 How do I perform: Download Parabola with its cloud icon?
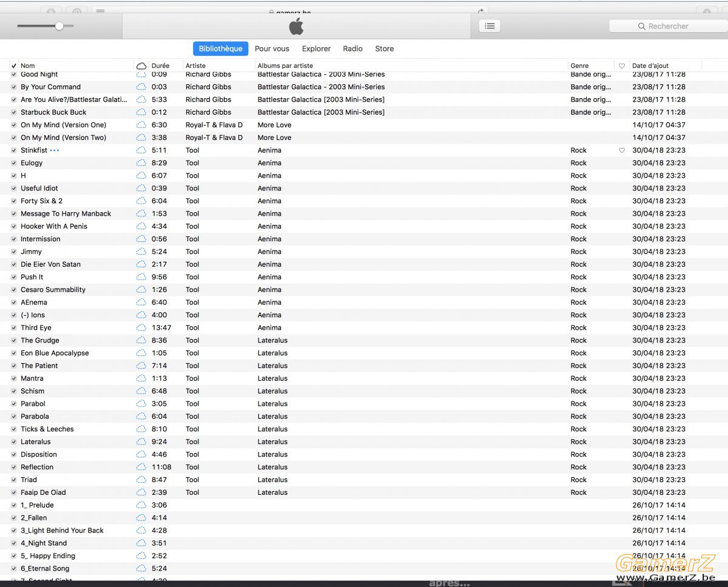click(141, 417)
